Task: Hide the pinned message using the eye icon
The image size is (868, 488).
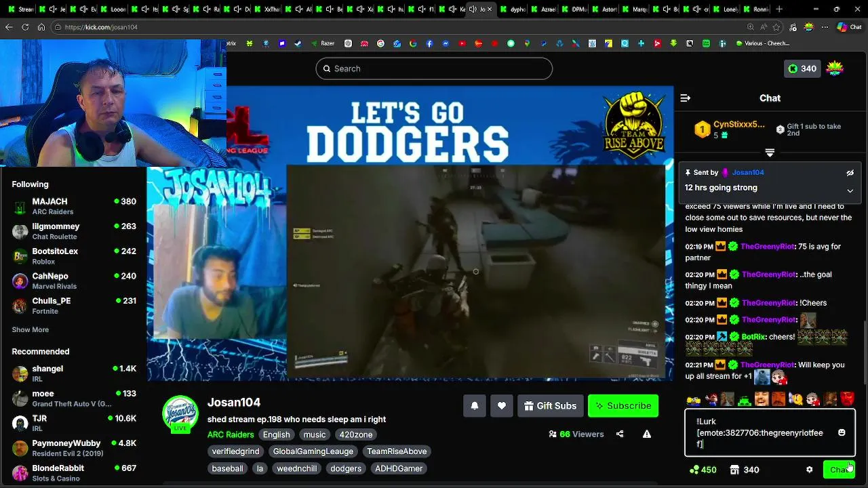Action: coord(850,173)
